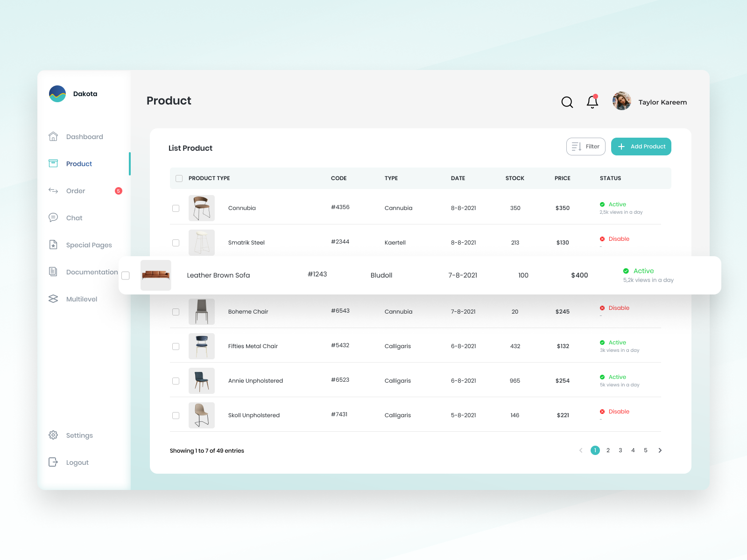Select the Dashboard home icon in sidebar
Screen dimensions: 747x560
point(53,136)
